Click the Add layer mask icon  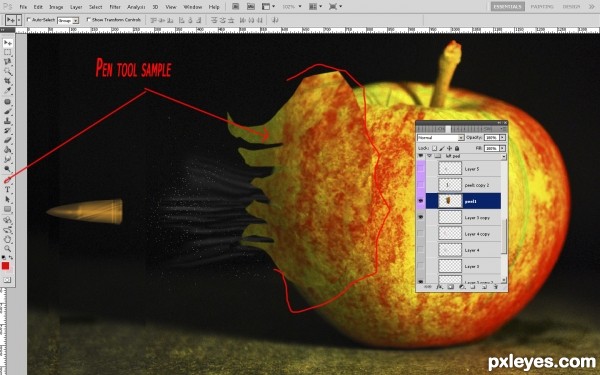(450, 287)
